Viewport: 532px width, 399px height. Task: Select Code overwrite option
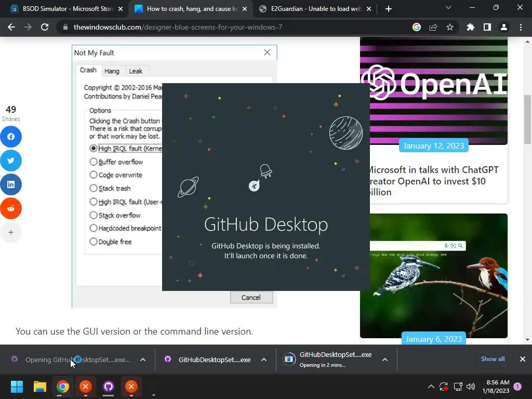pyautogui.click(x=94, y=175)
